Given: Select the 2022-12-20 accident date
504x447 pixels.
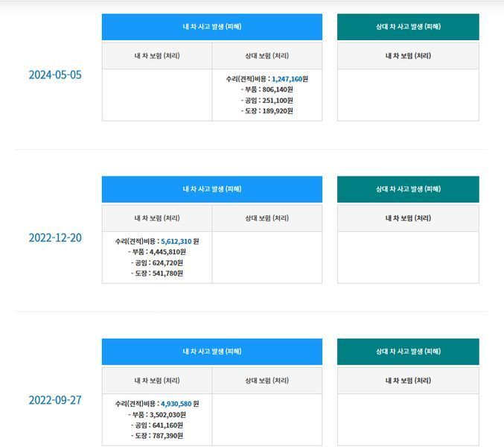Looking at the screenshot, I should [55, 238].
